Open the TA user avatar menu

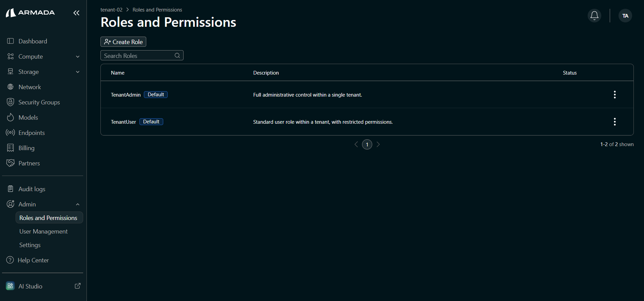coord(625,16)
